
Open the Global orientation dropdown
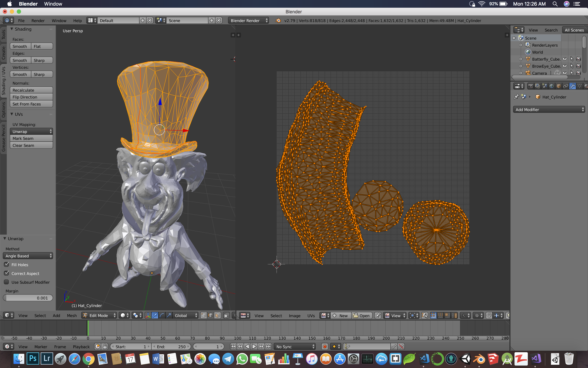(186, 315)
